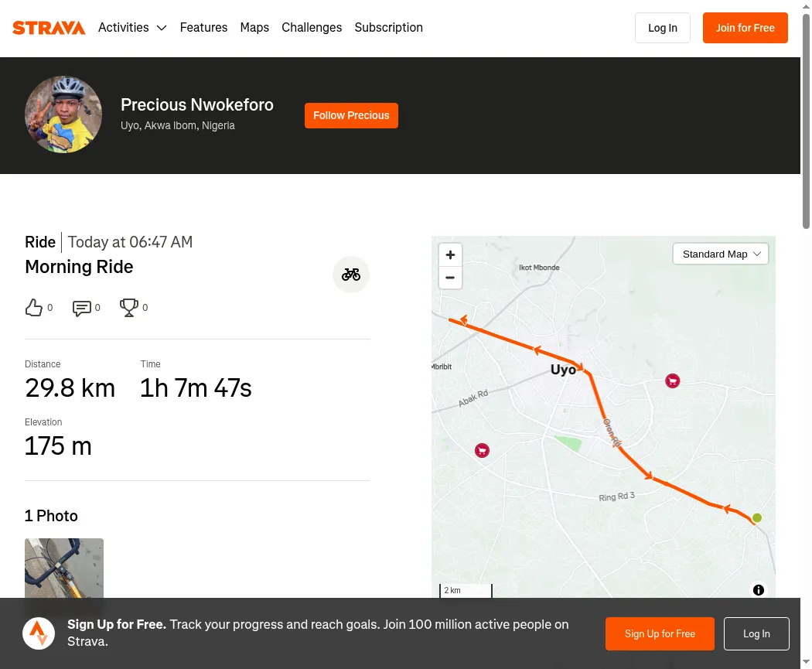
Task: Open the Standard Map style dropdown
Action: pos(720,254)
